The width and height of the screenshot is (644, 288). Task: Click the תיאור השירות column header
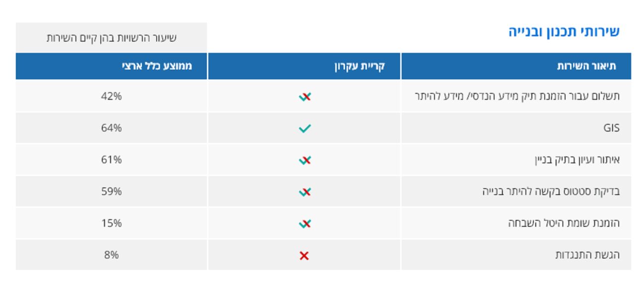click(x=586, y=66)
